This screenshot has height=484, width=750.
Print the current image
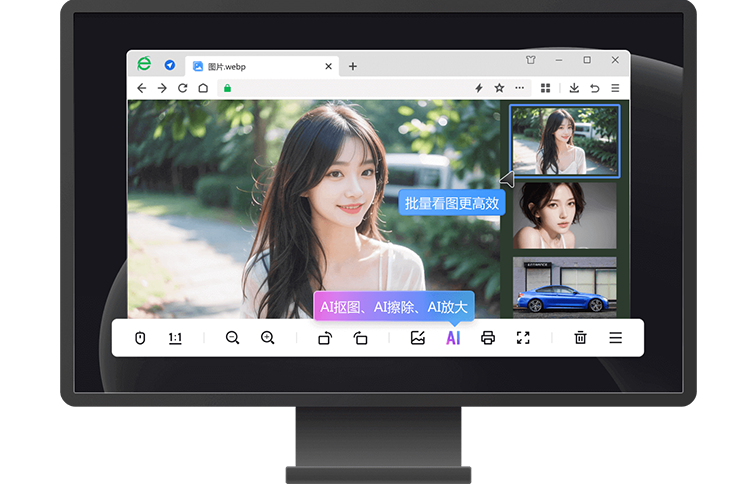(488, 338)
